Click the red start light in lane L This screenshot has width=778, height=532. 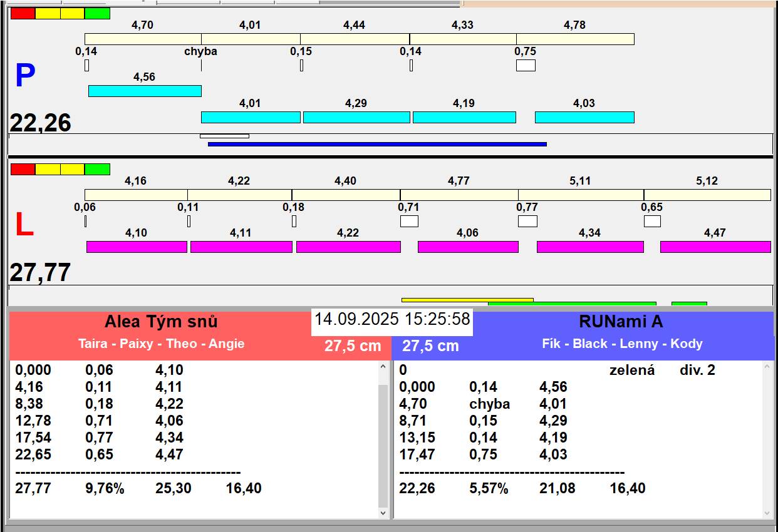23,169
